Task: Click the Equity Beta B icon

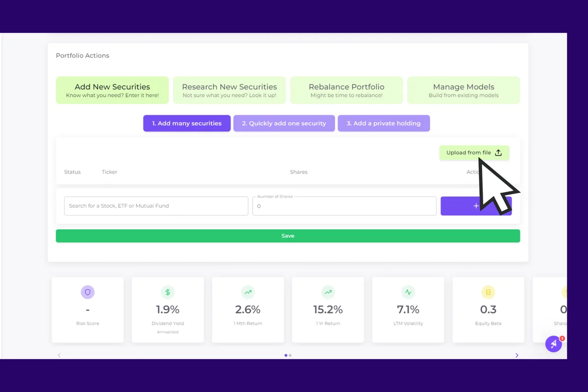Action: point(488,292)
